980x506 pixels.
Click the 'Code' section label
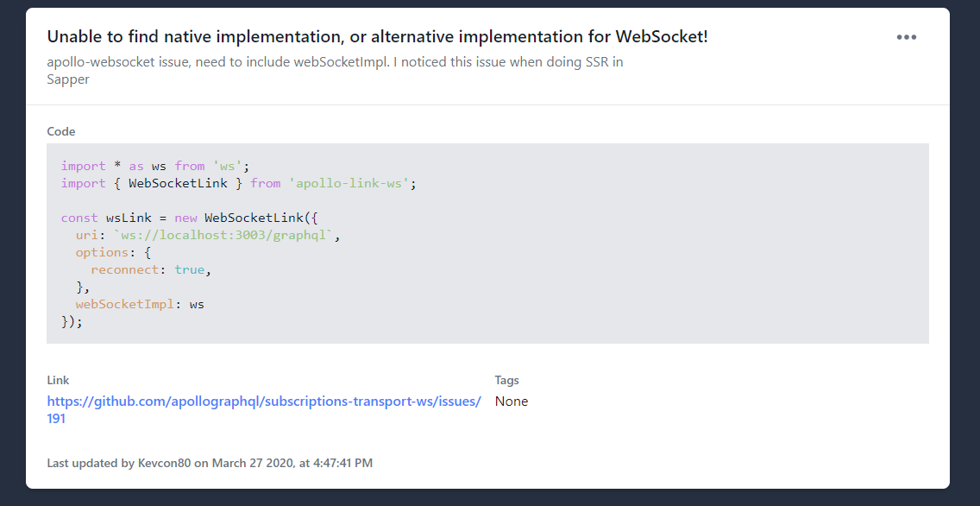[x=61, y=131]
